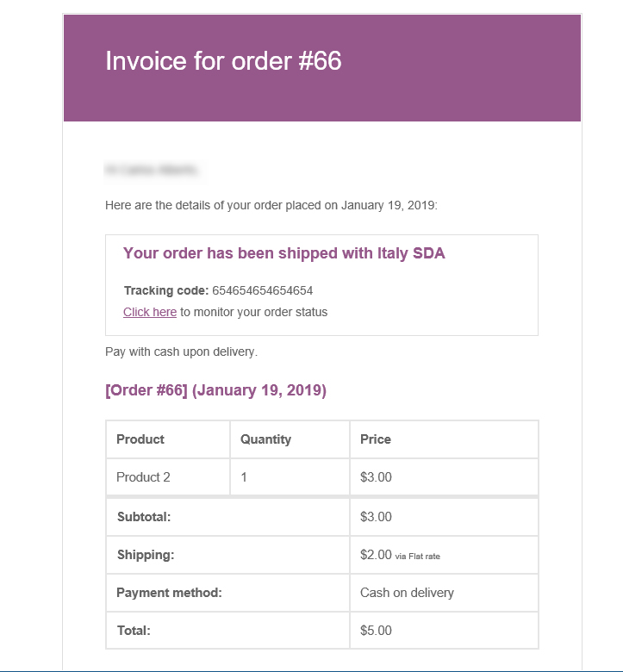Click the Shipping row label
Image resolution: width=623 pixels, height=672 pixels.
pos(146,555)
